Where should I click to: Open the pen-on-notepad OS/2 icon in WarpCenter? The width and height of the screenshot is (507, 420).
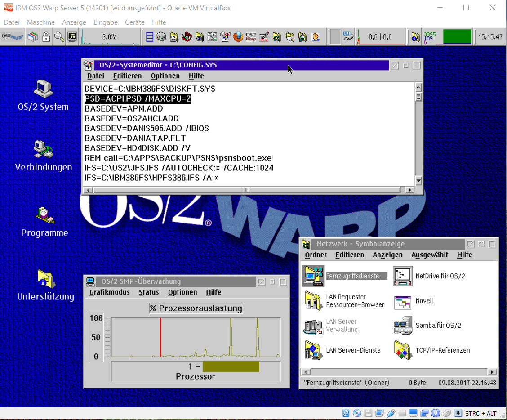[264, 37]
